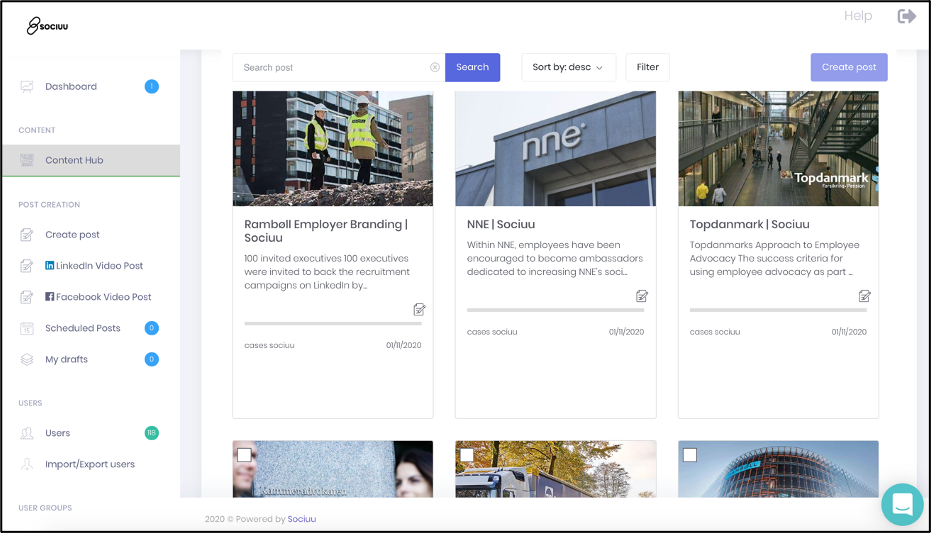Open Import/Export users

click(x=90, y=464)
